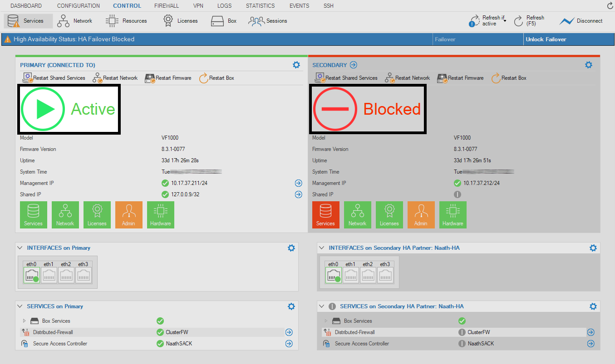Click Restart Firmware on the Primary unit
615x364 pixels.
tap(168, 78)
